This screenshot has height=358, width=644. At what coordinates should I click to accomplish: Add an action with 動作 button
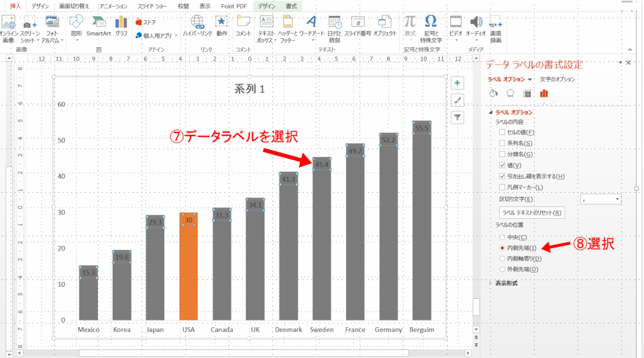coord(222,27)
